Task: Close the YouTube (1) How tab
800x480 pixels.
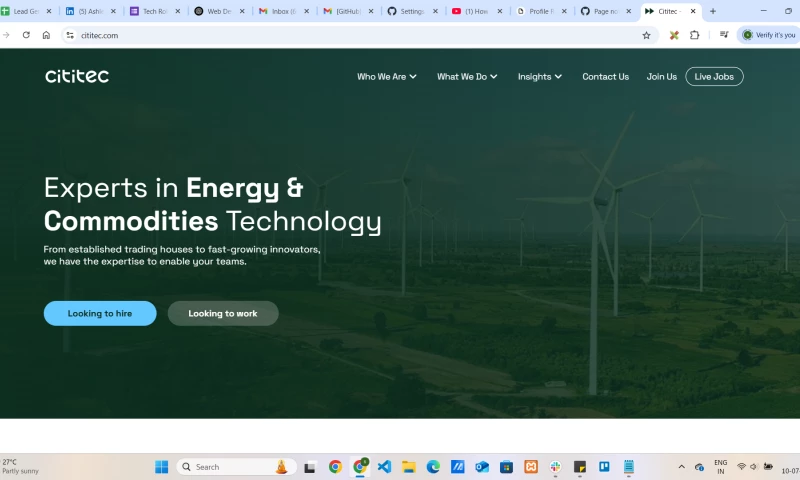Action: pos(500,11)
